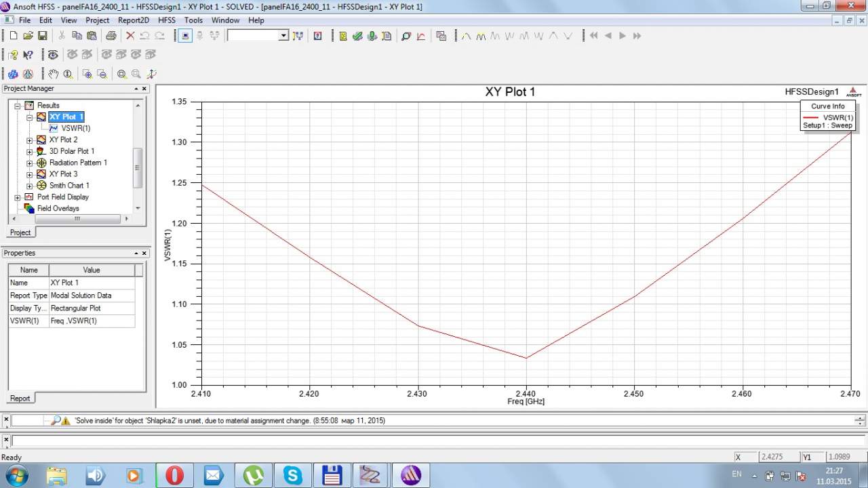Switch to the Report tab in Properties
The height and width of the screenshot is (488, 868).
pos(20,399)
